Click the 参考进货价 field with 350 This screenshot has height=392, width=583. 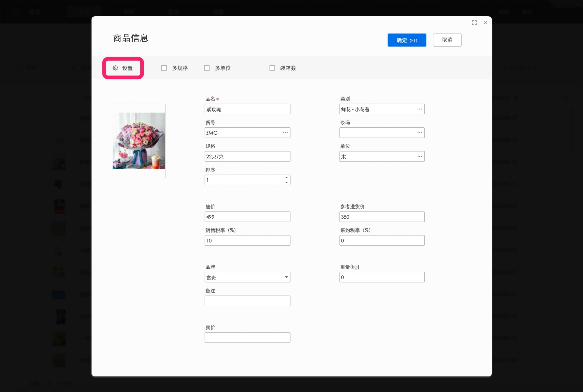[382, 217]
